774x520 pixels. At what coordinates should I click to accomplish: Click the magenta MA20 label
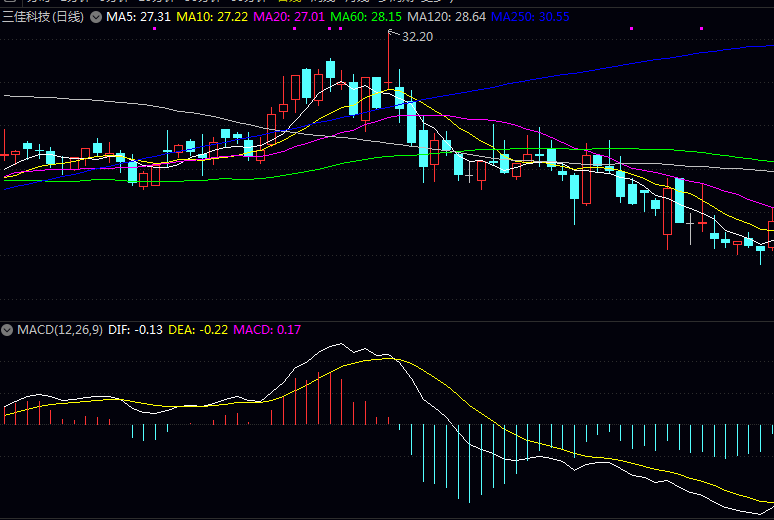(x=289, y=17)
